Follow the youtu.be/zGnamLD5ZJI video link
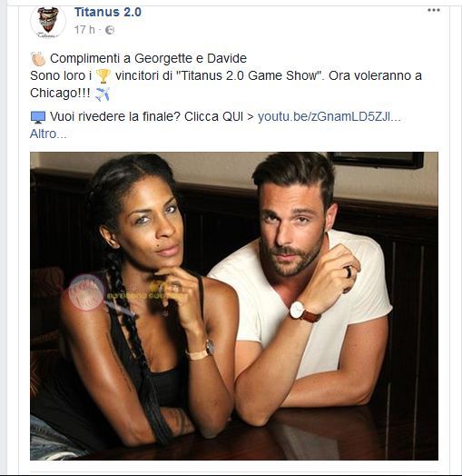Screen dimensions: 462x476 pos(329,116)
